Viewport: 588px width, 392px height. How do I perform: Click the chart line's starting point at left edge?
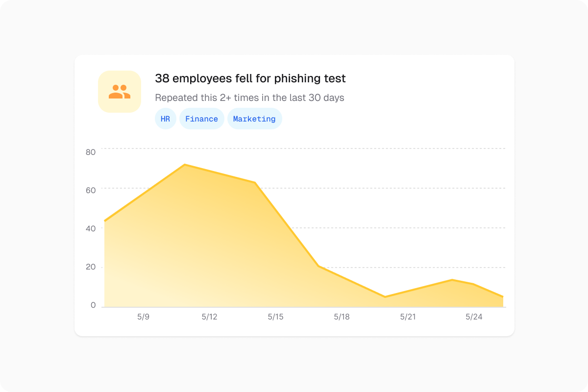pos(105,221)
